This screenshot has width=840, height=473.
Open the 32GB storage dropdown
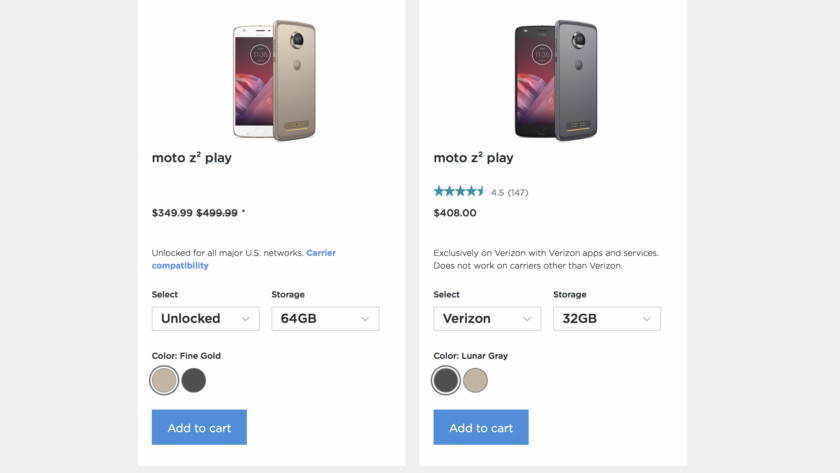(x=607, y=318)
